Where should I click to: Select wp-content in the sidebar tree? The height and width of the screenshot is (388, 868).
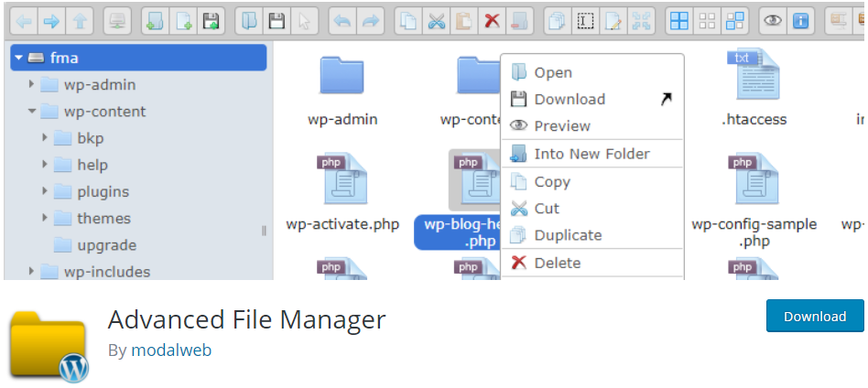(x=105, y=112)
